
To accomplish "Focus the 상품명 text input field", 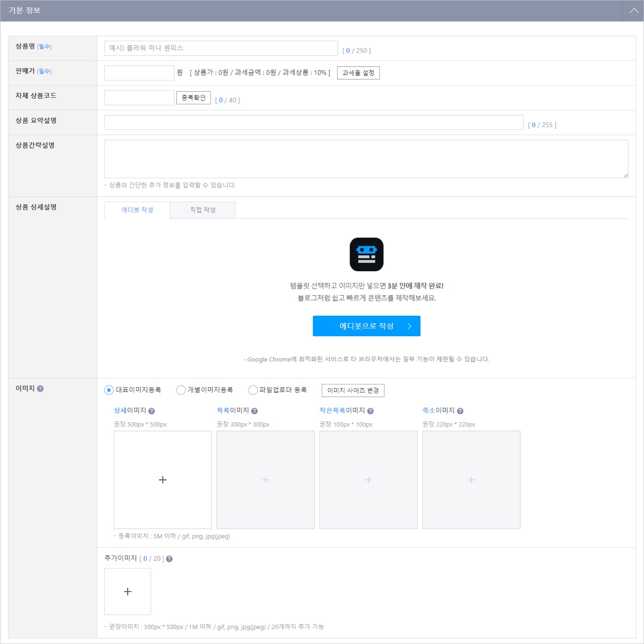I will pos(221,48).
